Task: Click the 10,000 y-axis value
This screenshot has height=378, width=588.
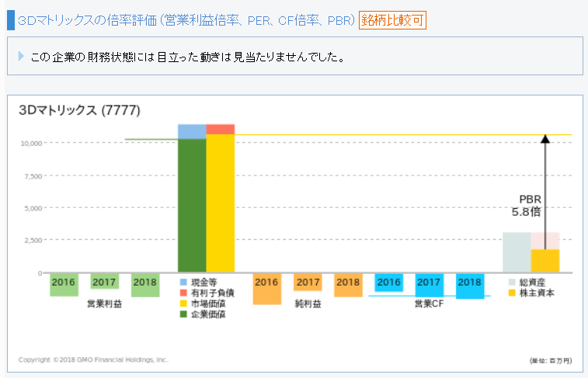Action: [x=31, y=144]
